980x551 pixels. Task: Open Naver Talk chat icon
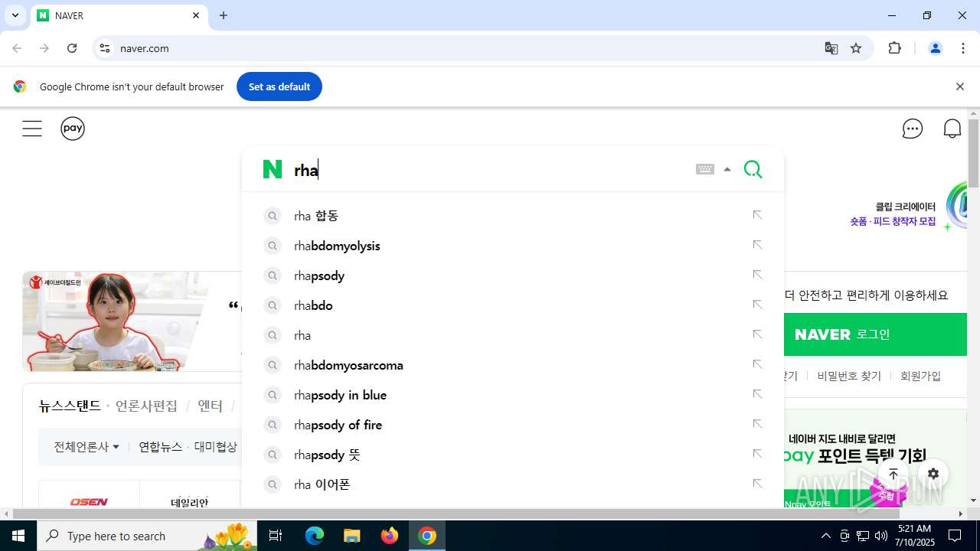tap(913, 129)
